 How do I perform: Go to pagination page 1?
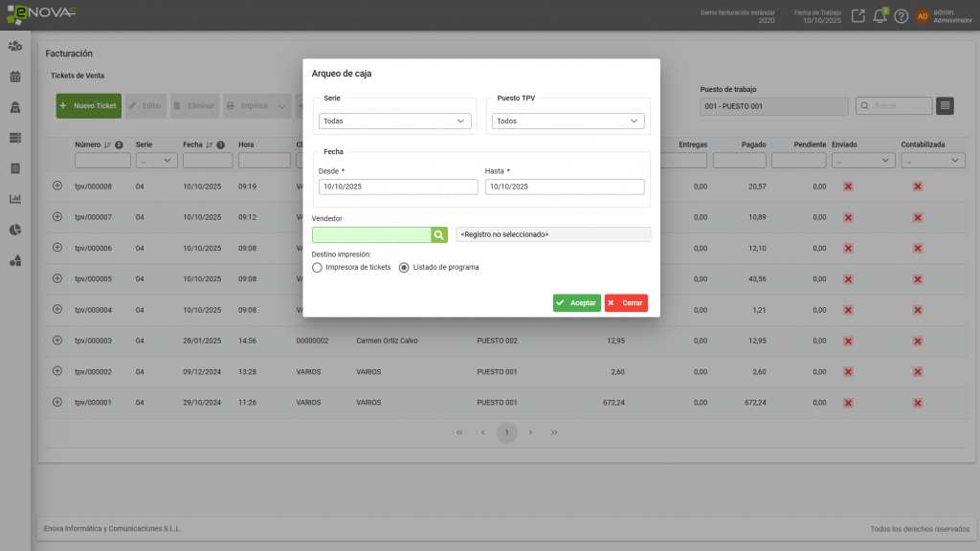click(x=506, y=432)
